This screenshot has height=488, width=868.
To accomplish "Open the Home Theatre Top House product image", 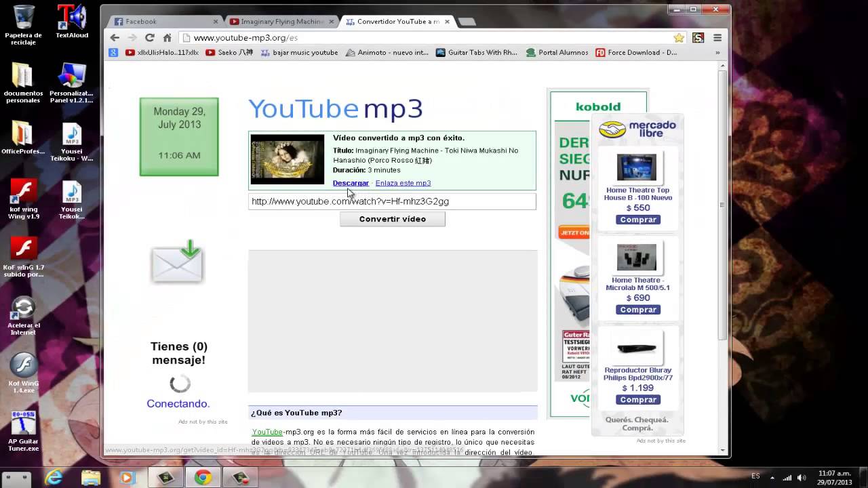I will click(637, 167).
